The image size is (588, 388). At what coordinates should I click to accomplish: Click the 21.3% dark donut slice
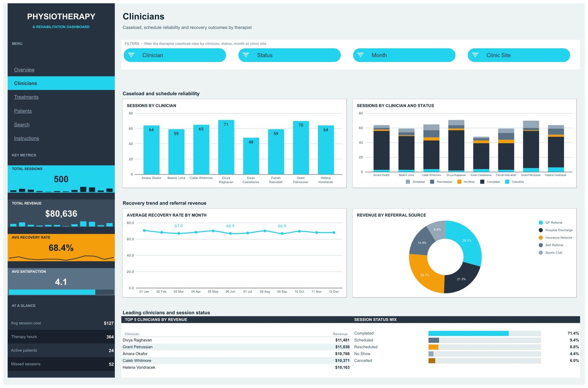pyautogui.click(x=462, y=279)
